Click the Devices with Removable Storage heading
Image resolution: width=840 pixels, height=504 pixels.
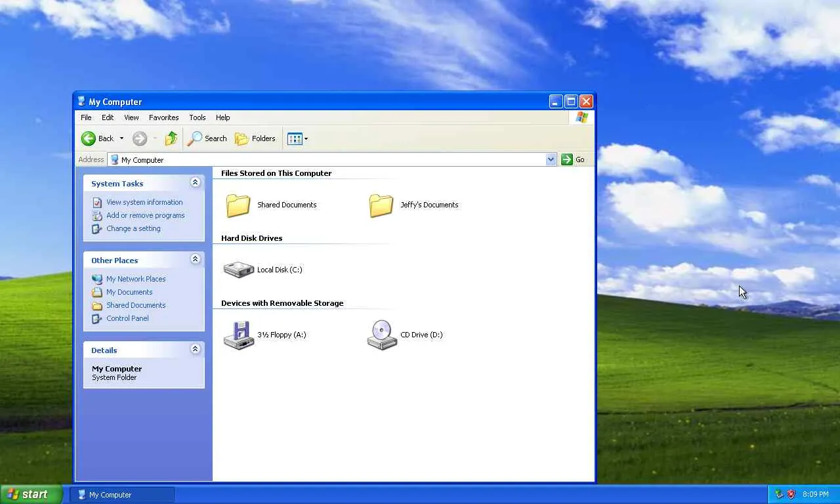[282, 303]
